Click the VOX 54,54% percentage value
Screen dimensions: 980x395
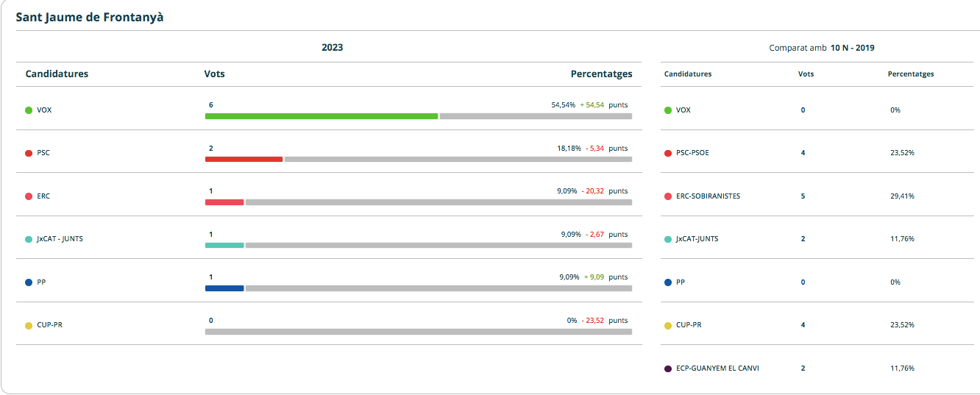coord(563,105)
